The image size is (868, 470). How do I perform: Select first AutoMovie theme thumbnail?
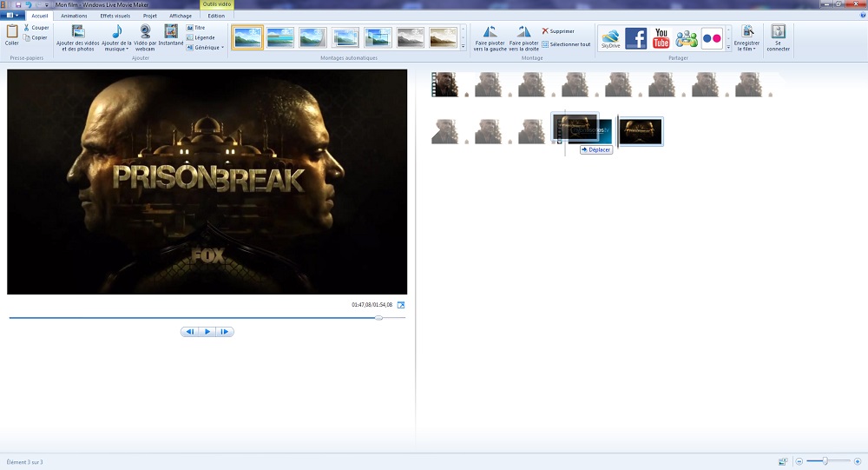tap(247, 37)
